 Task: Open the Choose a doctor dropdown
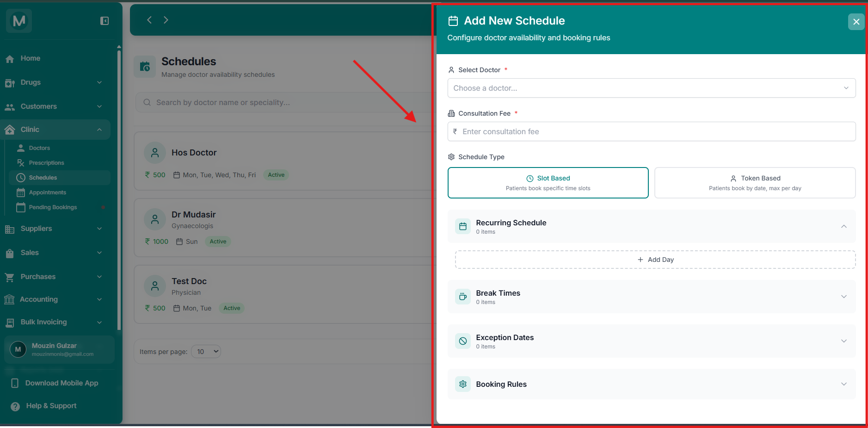tap(652, 88)
